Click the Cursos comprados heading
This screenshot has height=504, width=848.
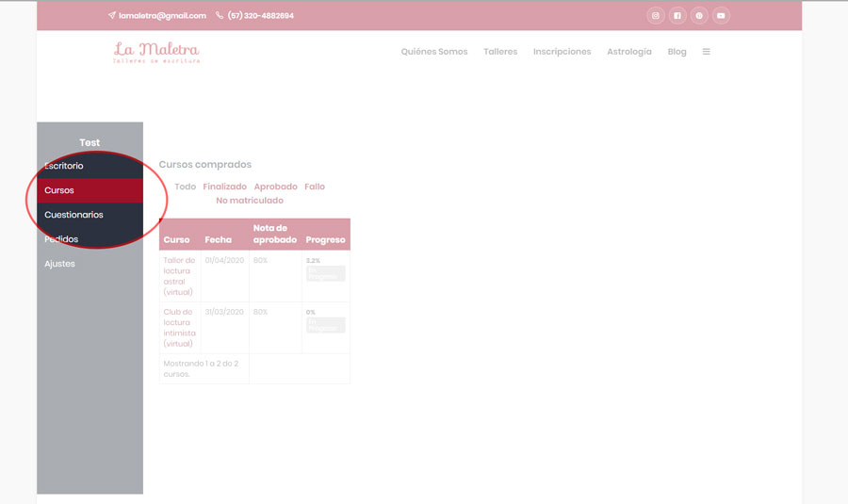pos(205,165)
